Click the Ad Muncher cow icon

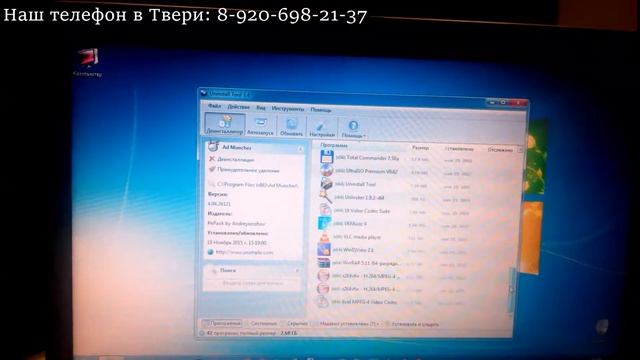point(213,146)
